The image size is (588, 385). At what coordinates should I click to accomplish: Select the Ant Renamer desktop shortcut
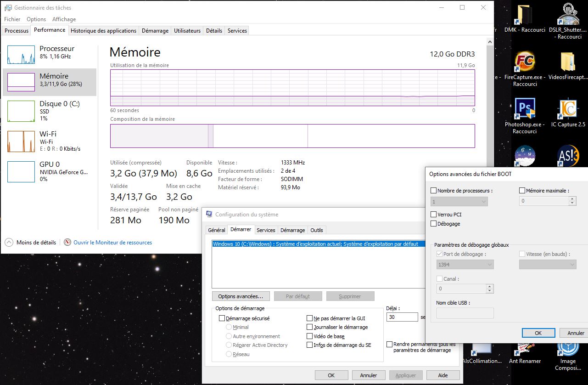[x=525, y=354]
